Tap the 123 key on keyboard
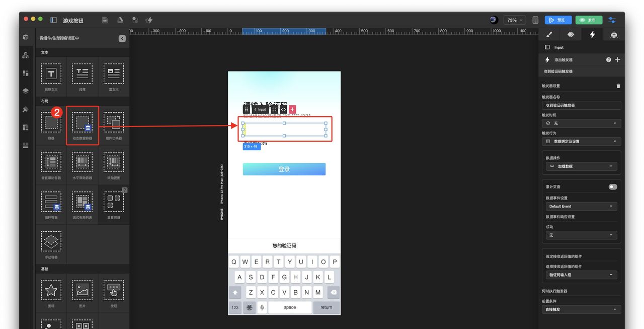The height and width of the screenshot is (329, 644). (x=235, y=307)
